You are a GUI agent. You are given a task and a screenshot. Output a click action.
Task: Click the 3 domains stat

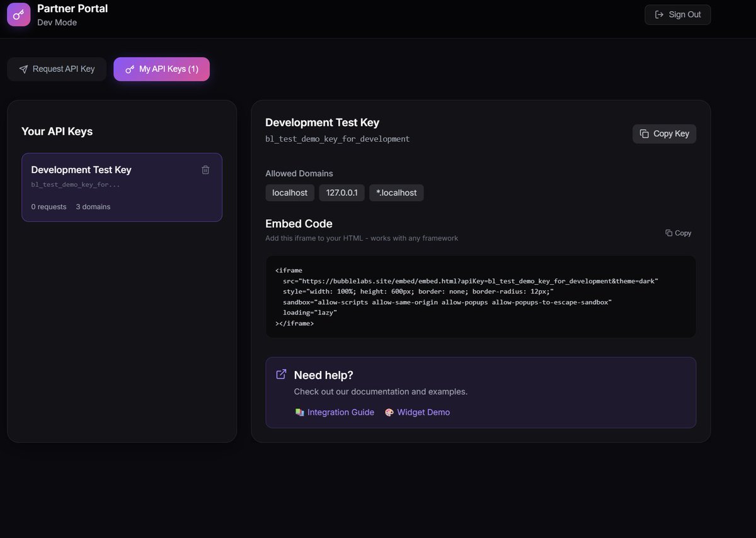pos(93,207)
